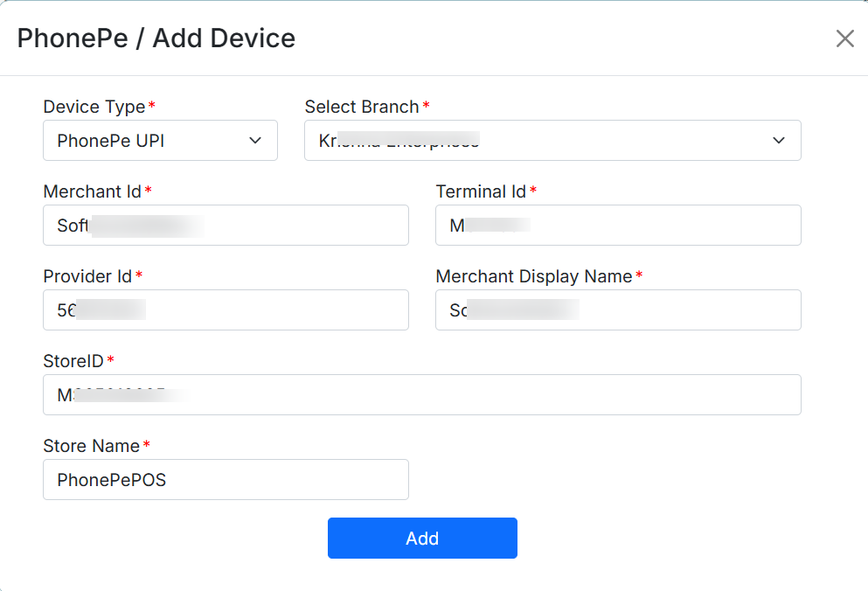This screenshot has width=868, height=591.
Task: Click the 'StoreID' label
Action: click(73, 360)
